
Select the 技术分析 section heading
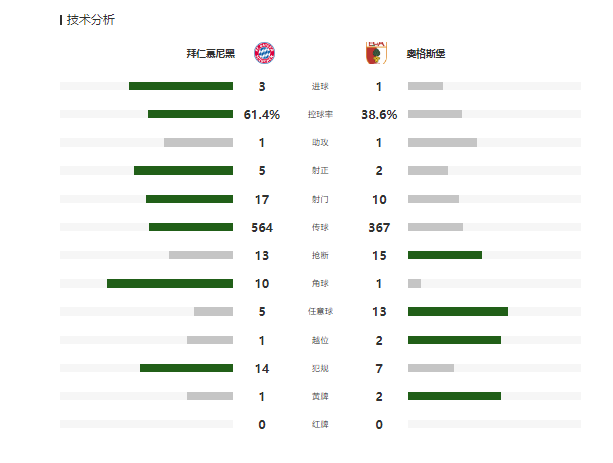90,20
